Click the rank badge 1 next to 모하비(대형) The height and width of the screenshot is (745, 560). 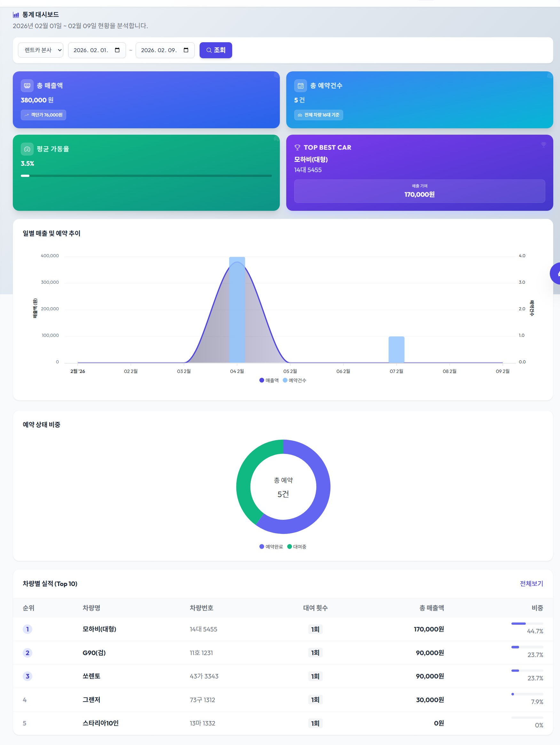coord(27,629)
